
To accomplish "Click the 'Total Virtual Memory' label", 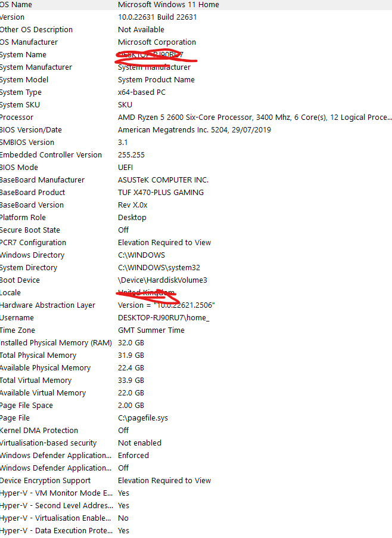I will click(36, 381).
